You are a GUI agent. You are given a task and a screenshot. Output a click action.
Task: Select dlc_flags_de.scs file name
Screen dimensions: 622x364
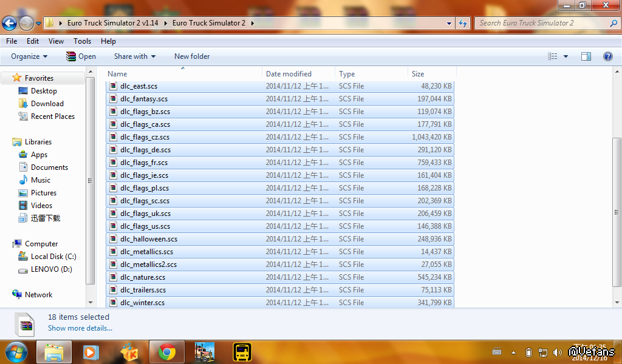pyautogui.click(x=146, y=150)
